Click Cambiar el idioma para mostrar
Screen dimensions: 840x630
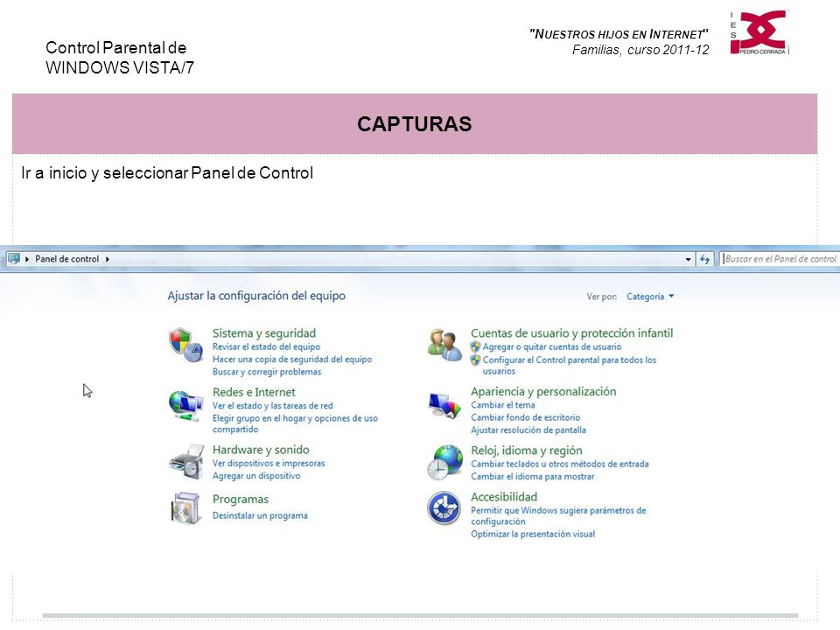pos(533,476)
